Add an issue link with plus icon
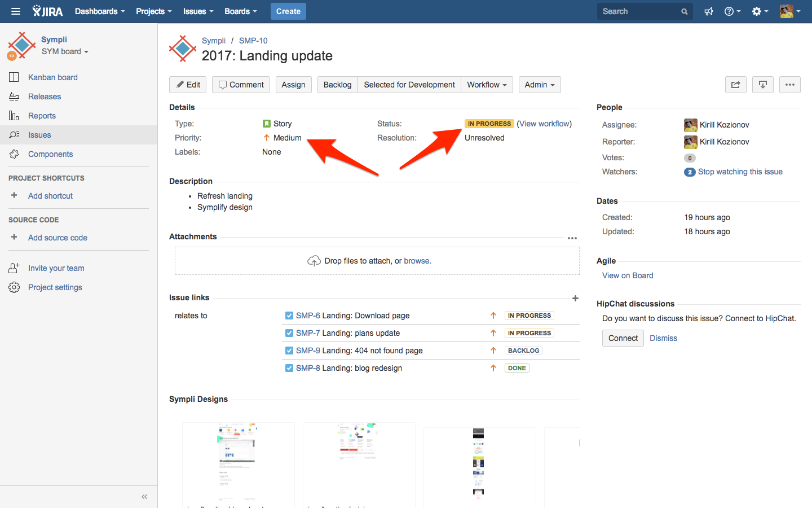Viewport: 812px width, 508px height. pos(575,298)
